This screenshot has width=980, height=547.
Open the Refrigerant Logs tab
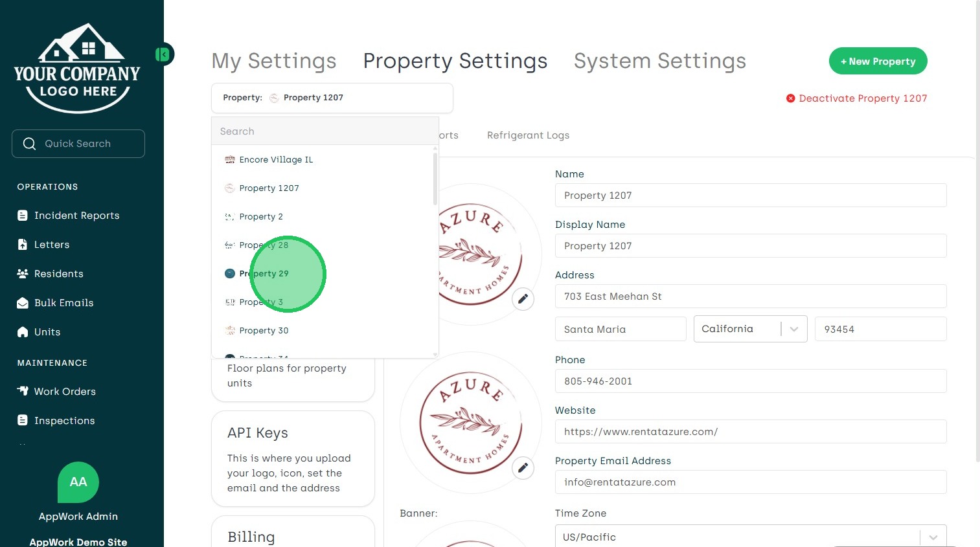coord(528,135)
